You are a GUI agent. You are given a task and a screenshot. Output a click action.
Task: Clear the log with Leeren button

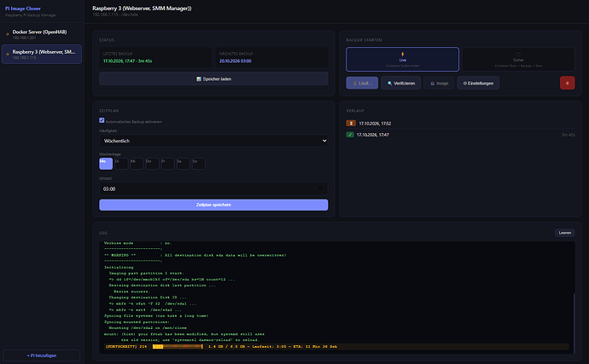click(564, 233)
